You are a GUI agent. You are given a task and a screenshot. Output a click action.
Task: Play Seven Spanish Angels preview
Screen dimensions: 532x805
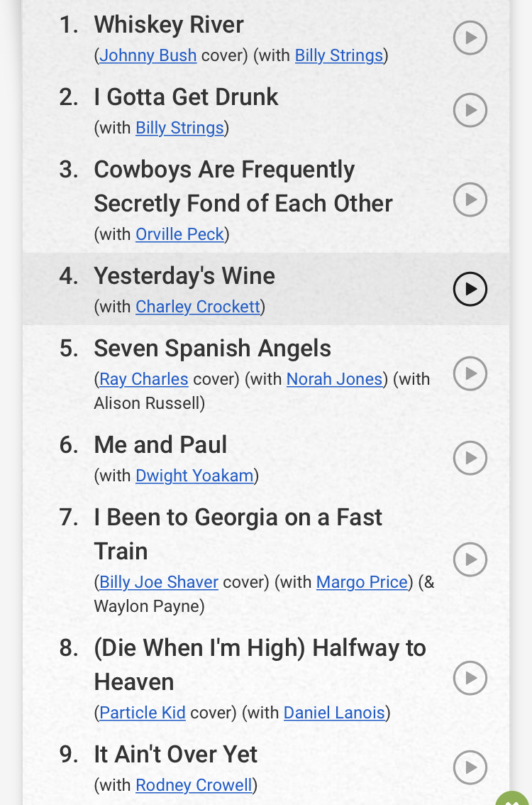[470, 373]
